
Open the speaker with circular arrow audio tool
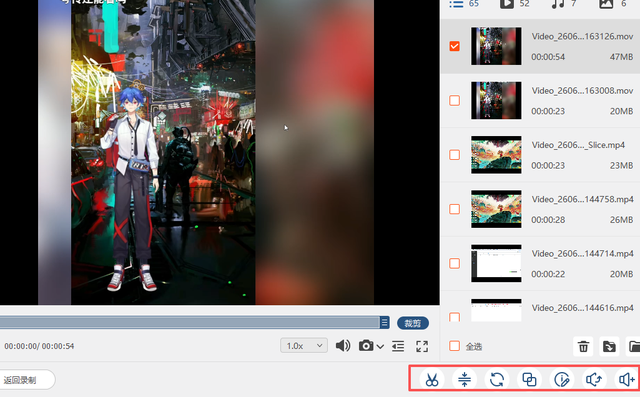594,379
